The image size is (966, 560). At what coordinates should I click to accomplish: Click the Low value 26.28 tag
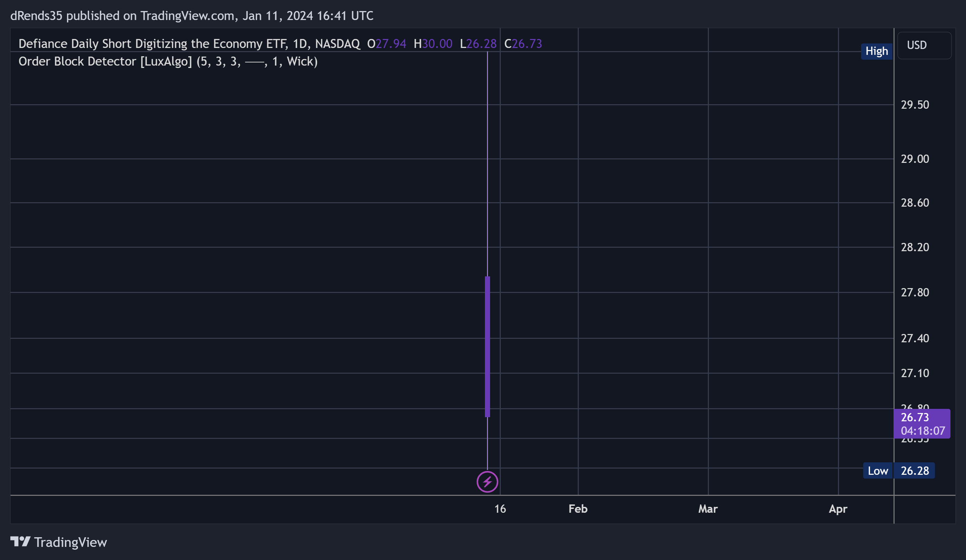[915, 471]
